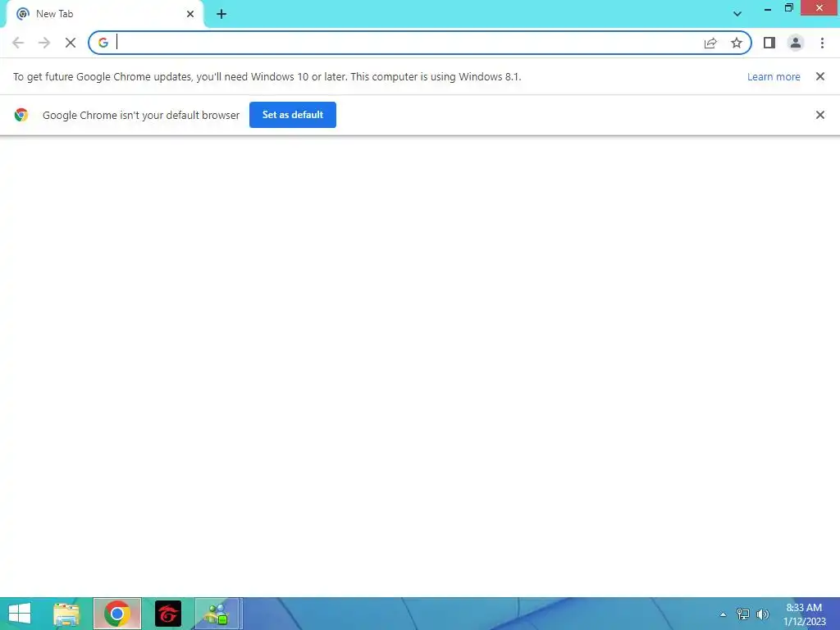Minimize the Chrome window
The image size is (840, 630).
pyautogui.click(x=768, y=8)
